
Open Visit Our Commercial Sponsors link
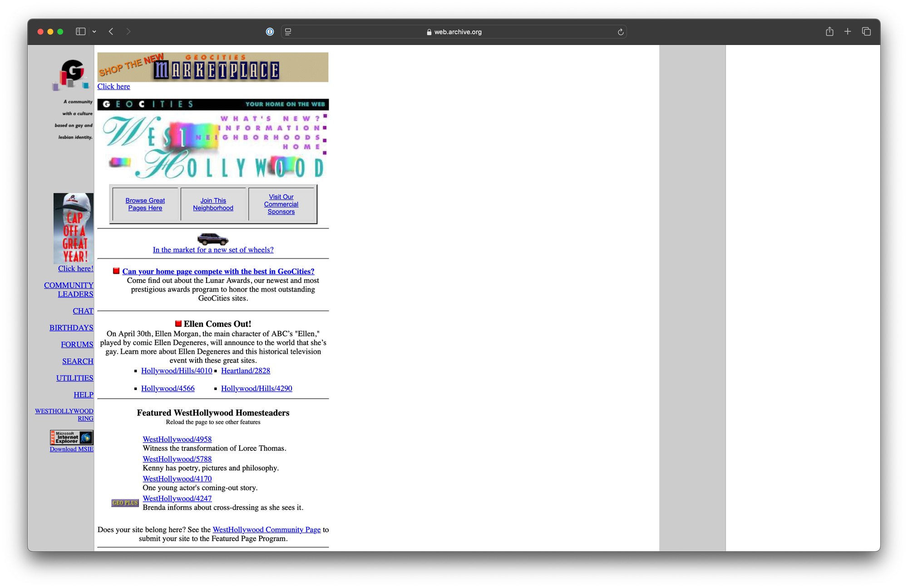pyautogui.click(x=281, y=204)
